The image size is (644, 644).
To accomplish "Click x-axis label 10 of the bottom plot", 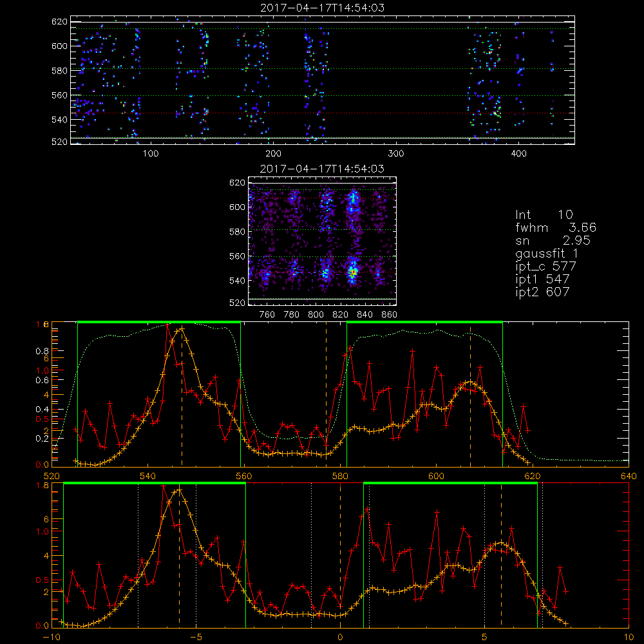I will [x=629, y=638].
